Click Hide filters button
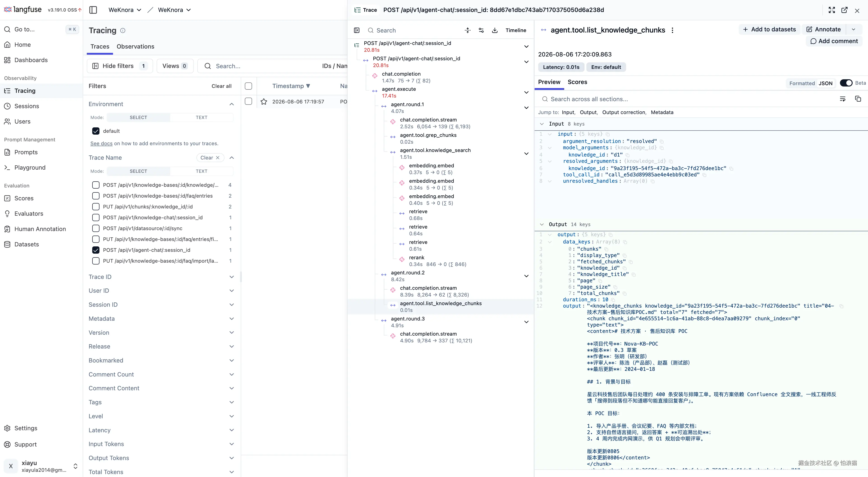 (x=120, y=66)
